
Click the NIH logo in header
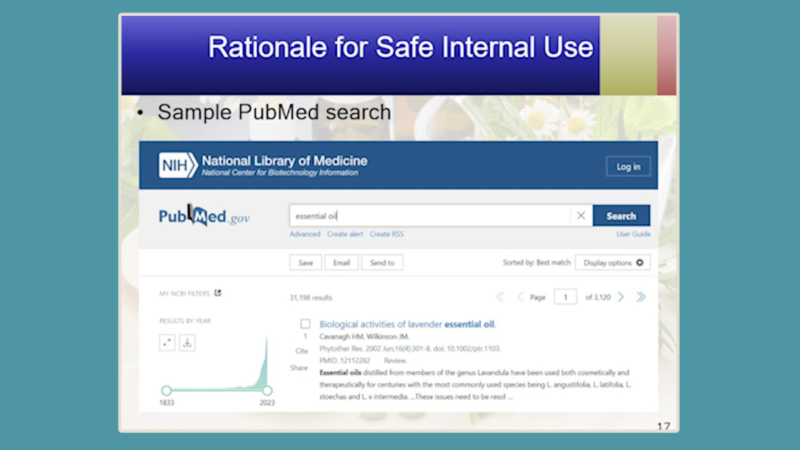coord(178,165)
